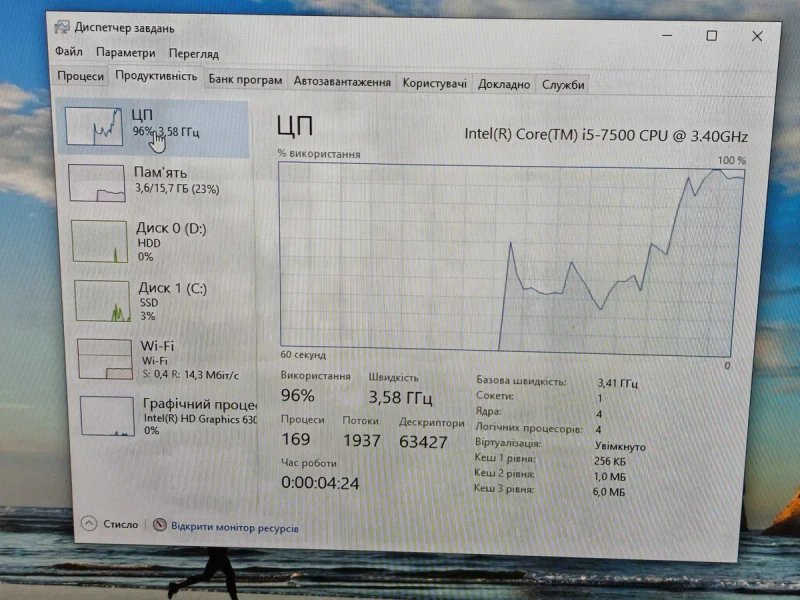Close the Диспетчер завдань window

coord(757,36)
